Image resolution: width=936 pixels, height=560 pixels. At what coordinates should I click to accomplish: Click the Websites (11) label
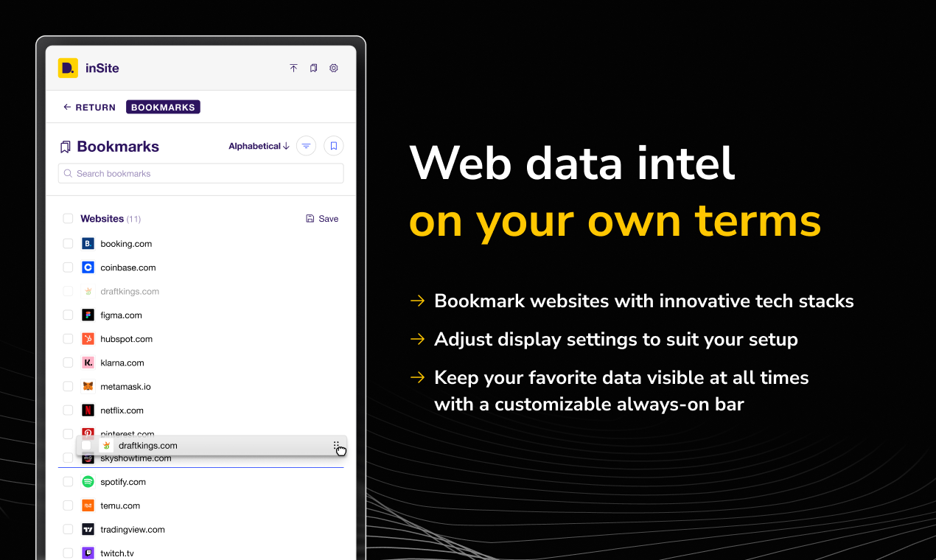coord(111,218)
